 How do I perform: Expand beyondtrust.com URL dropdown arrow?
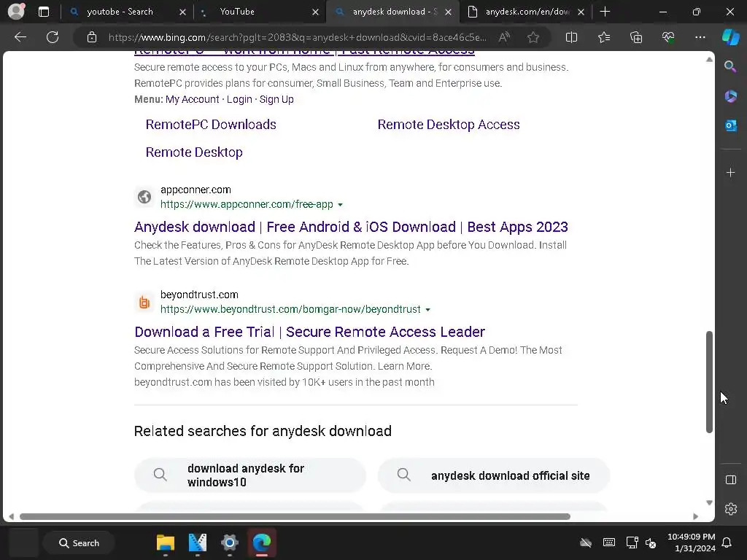[x=427, y=309]
